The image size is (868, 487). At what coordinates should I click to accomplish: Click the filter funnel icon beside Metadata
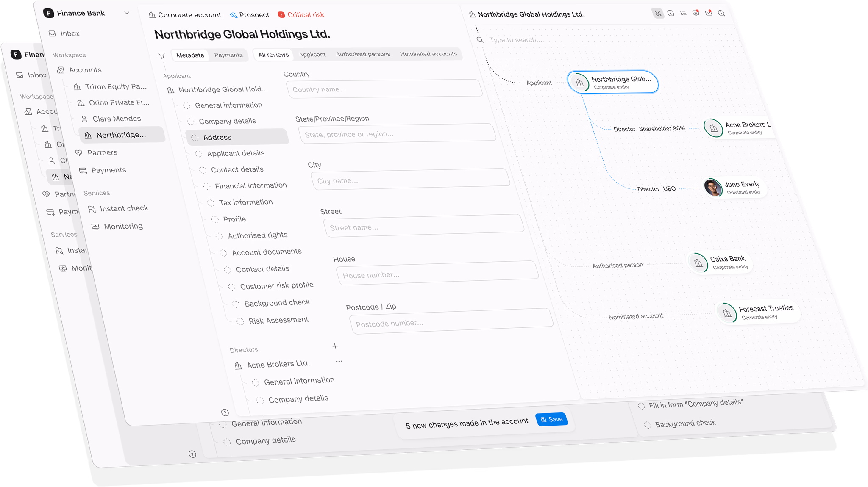tap(161, 55)
